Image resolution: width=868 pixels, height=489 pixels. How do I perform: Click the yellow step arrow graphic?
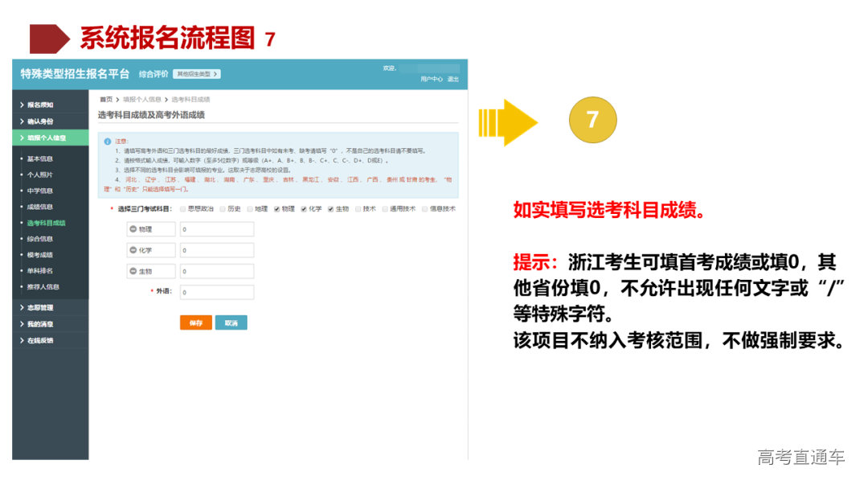(x=507, y=121)
